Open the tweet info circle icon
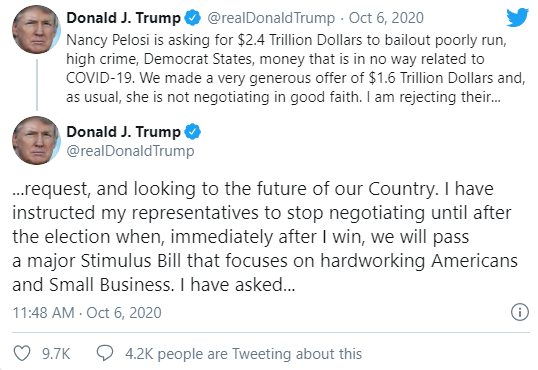This screenshot has height=370, width=538. [520, 312]
